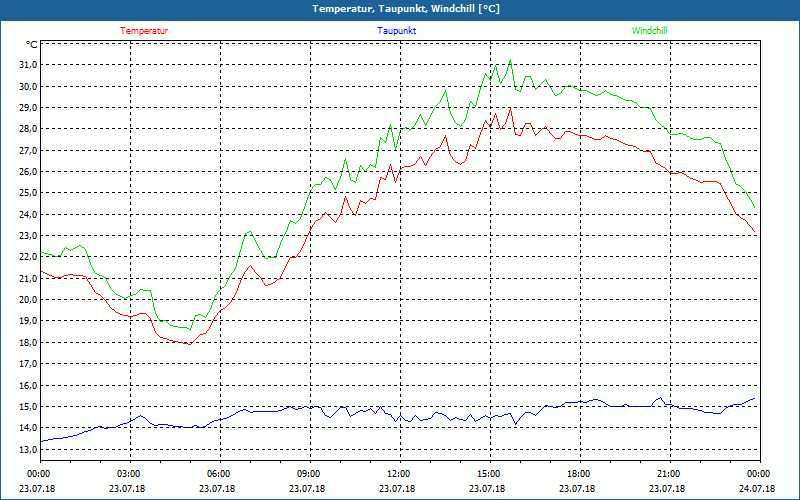The image size is (800, 500).
Task: Click the green Windchill peak above 31,0
Action: tap(510, 60)
